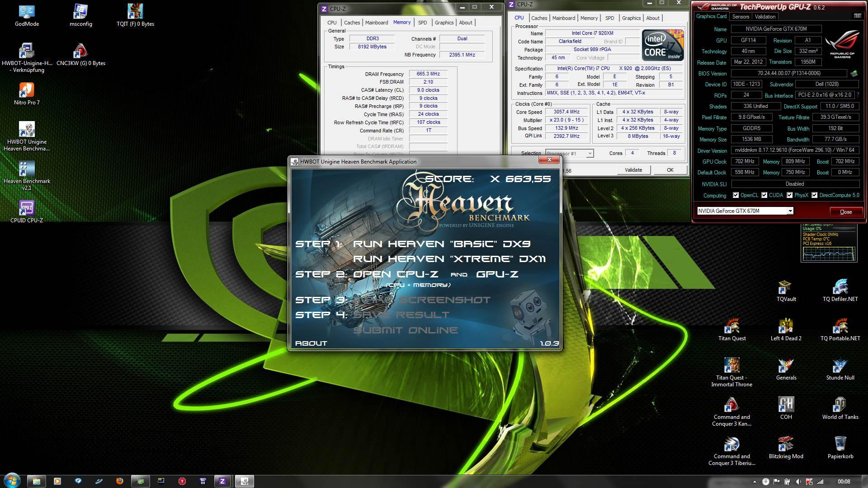Click the GPU-Z screenshot camera icon
Image resolution: width=868 pixels, height=488 pixels.
coord(857,16)
